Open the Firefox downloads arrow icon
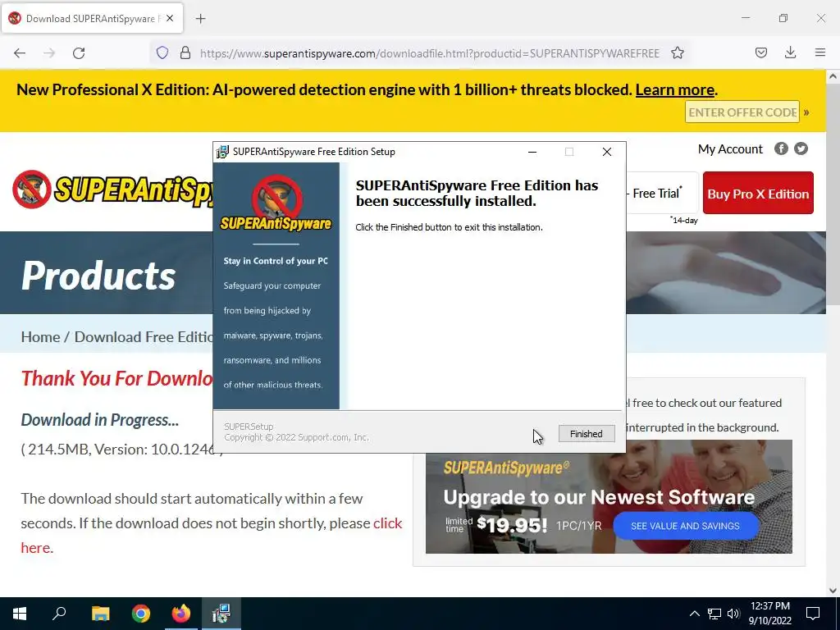 click(790, 52)
